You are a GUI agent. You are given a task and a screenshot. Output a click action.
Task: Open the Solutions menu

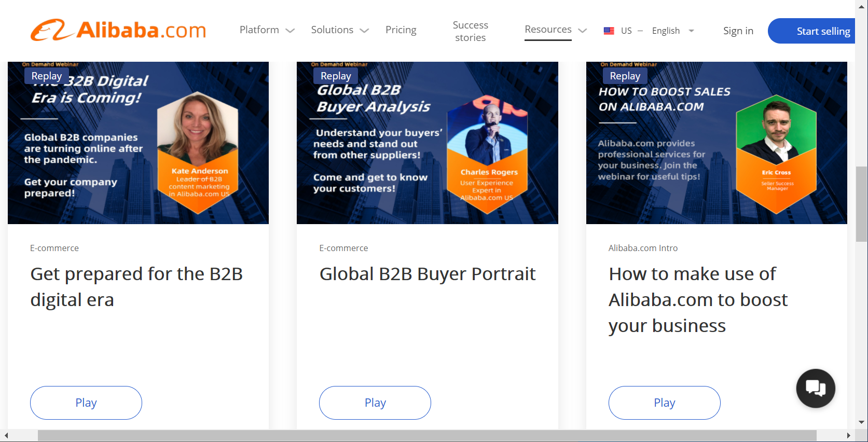tap(332, 30)
